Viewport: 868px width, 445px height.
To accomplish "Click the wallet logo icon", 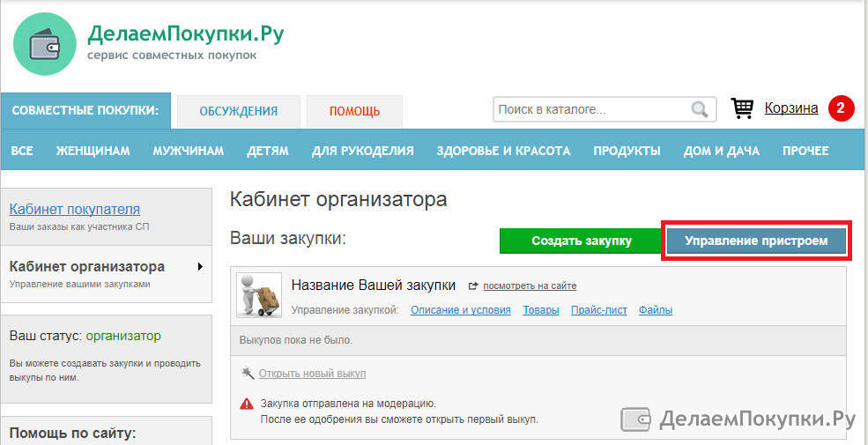I will 44,44.
